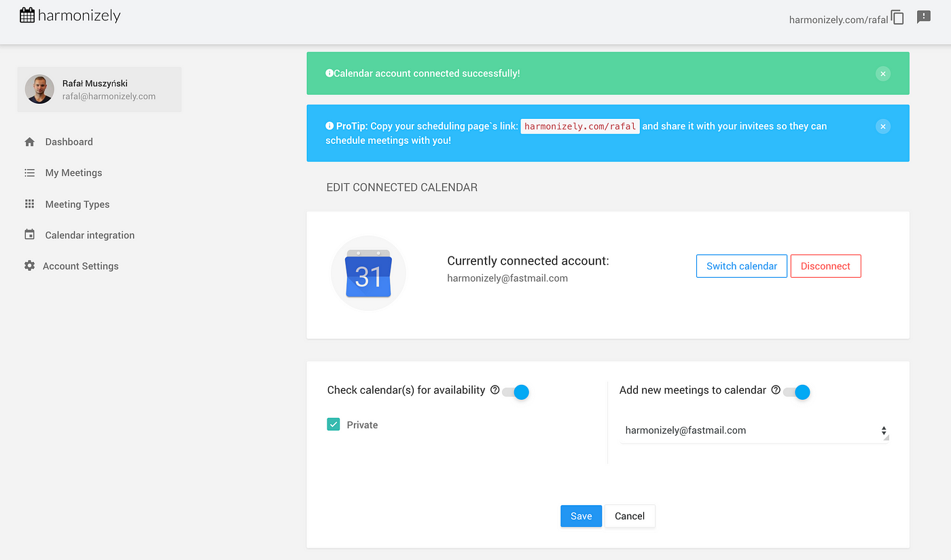Click the Check calendar(s) for availability label
951x560 pixels.
pyautogui.click(x=406, y=390)
